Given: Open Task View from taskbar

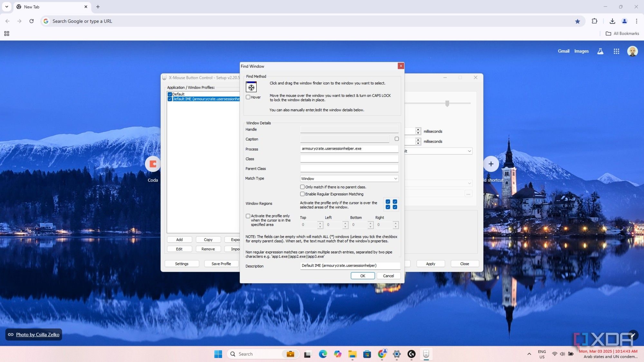Looking at the screenshot, I should click(308, 354).
